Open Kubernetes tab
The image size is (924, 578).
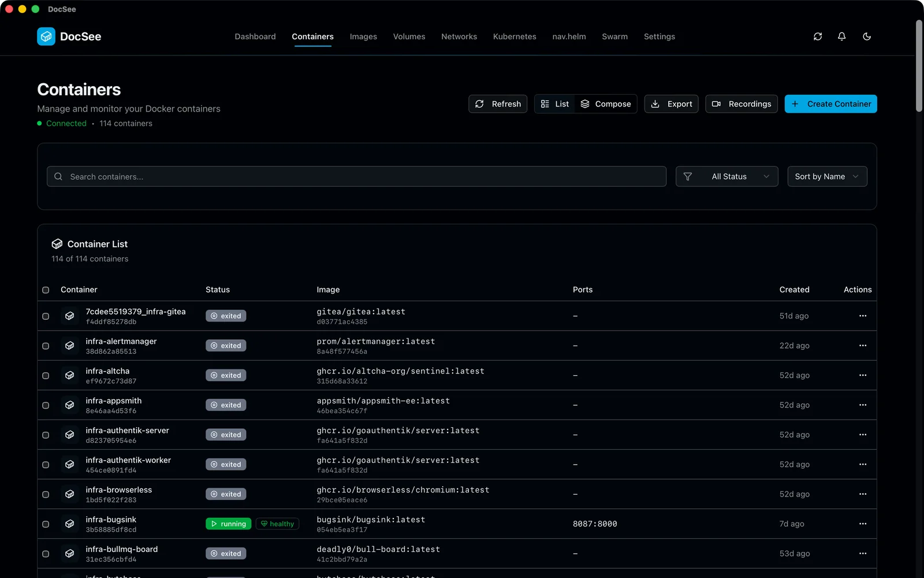(515, 36)
